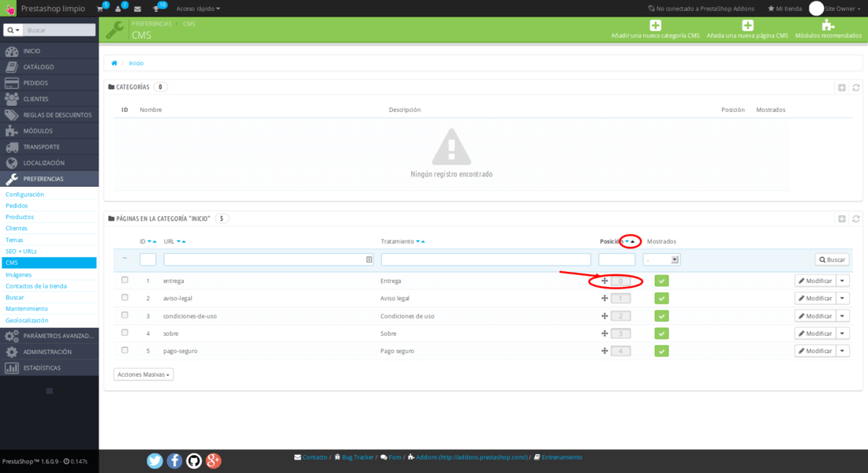
Task: Open Transporte menu in sidebar
Action: pos(49,147)
